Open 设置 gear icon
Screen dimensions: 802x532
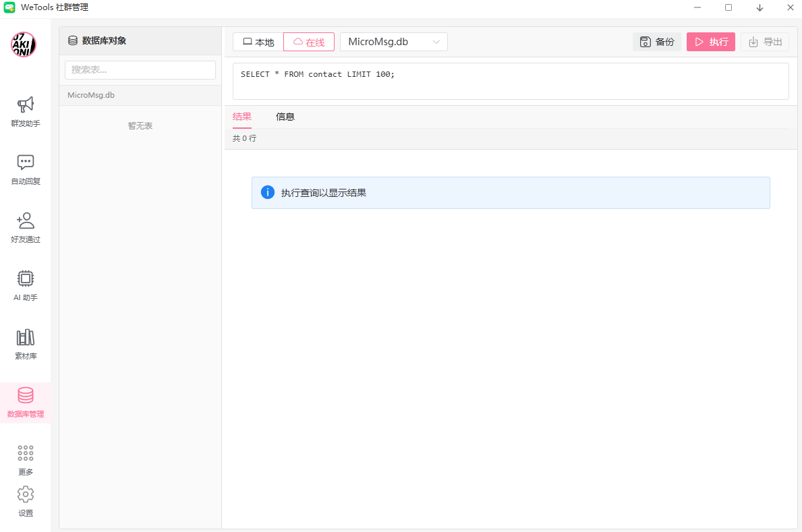coord(26,494)
